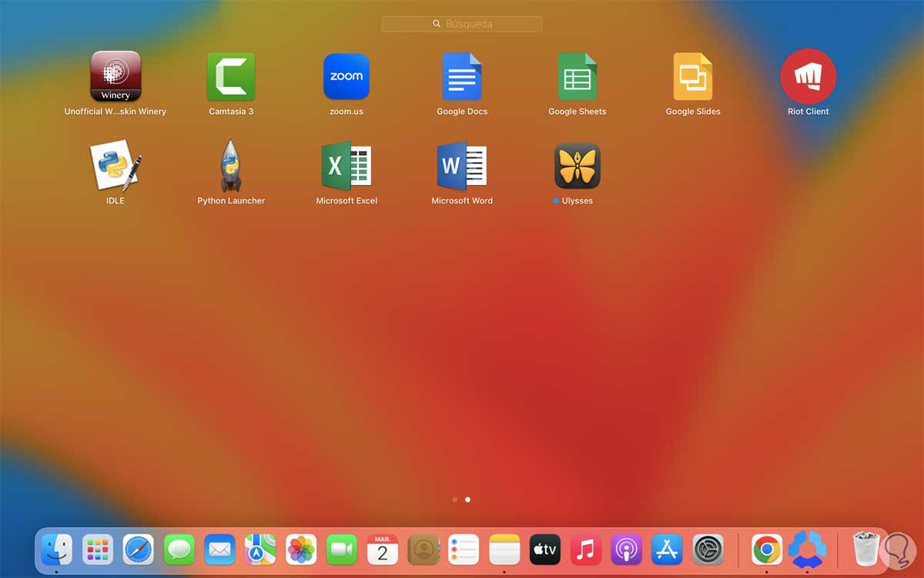Open Python Launcher rocket icon
The width and height of the screenshot is (924, 578).
231,166
